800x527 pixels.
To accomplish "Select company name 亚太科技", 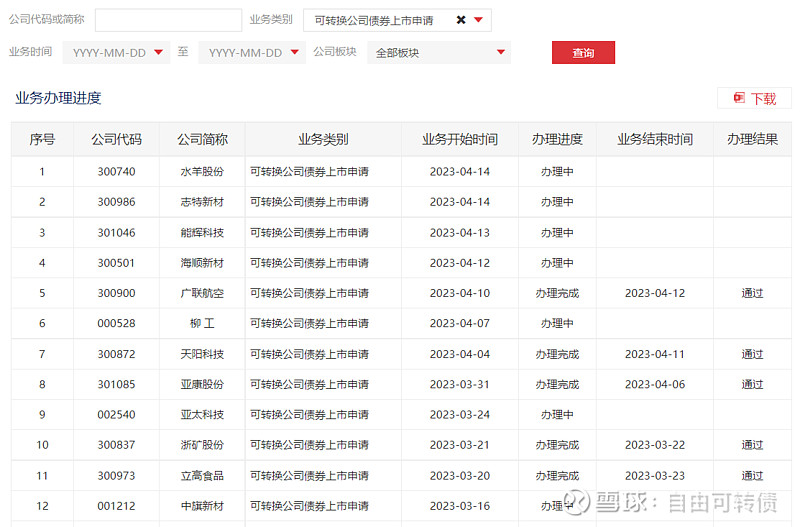I will tap(202, 415).
